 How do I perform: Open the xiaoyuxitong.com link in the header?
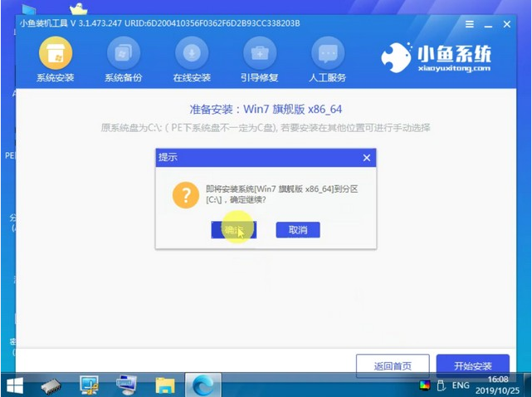pyautogui.click(x=454, y=69)
